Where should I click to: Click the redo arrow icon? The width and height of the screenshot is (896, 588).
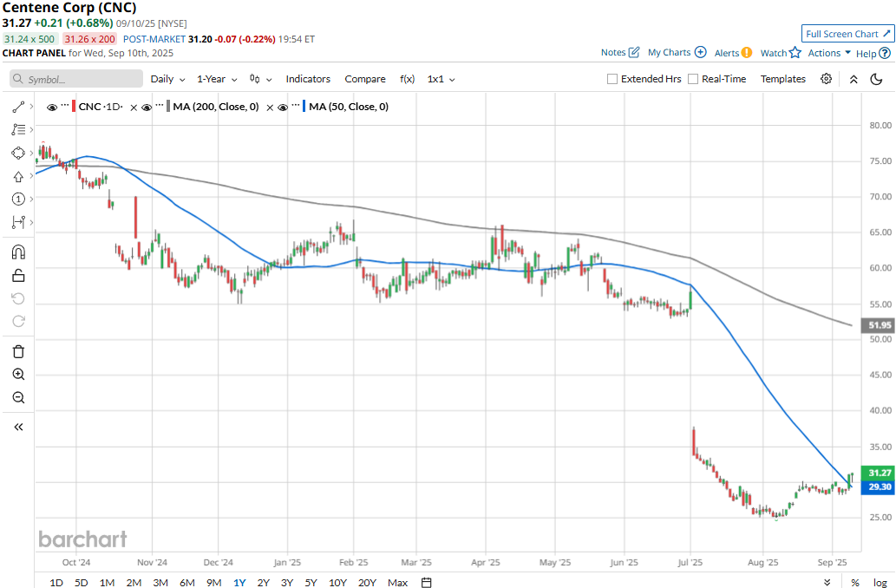click(x=18, y=321)
